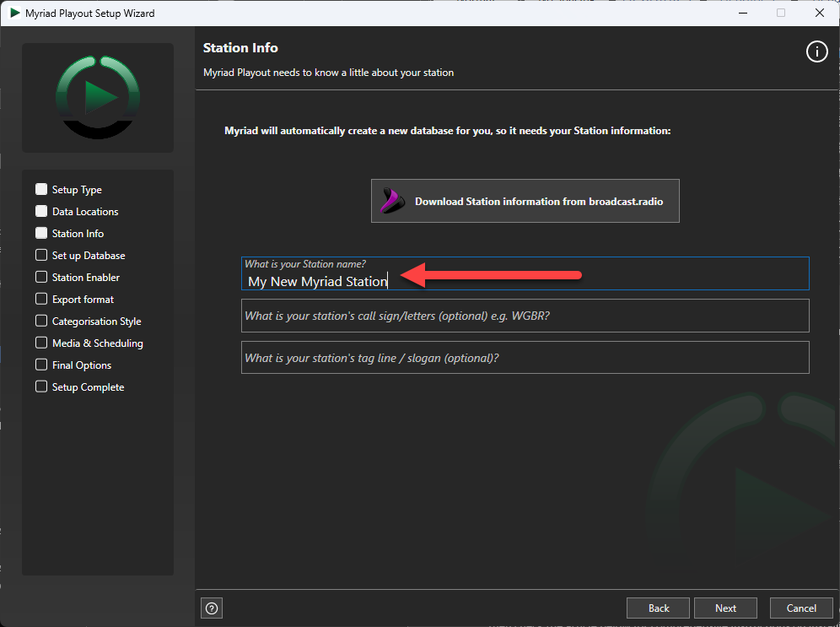Select the 'Final Options' step label
Image resolution: width=840 pixels, height=627 pixels.
coord(82,365)
